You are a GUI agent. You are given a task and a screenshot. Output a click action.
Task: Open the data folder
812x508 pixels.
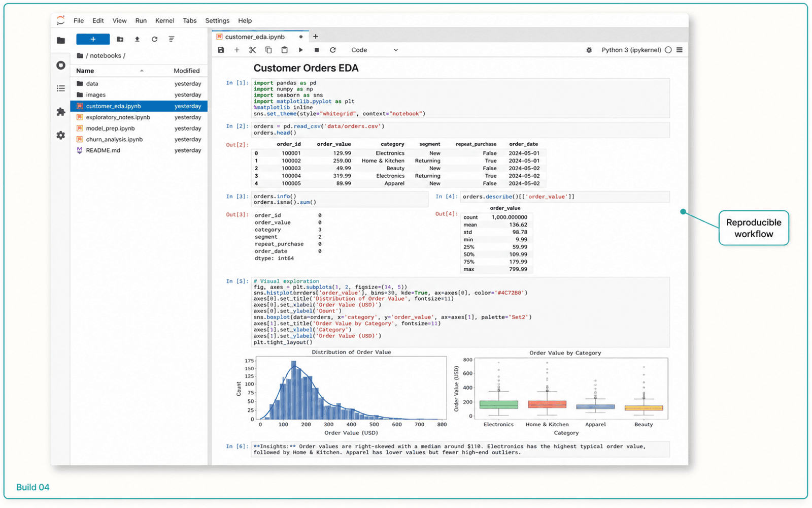pyautogui.click(x=139, y=84)
